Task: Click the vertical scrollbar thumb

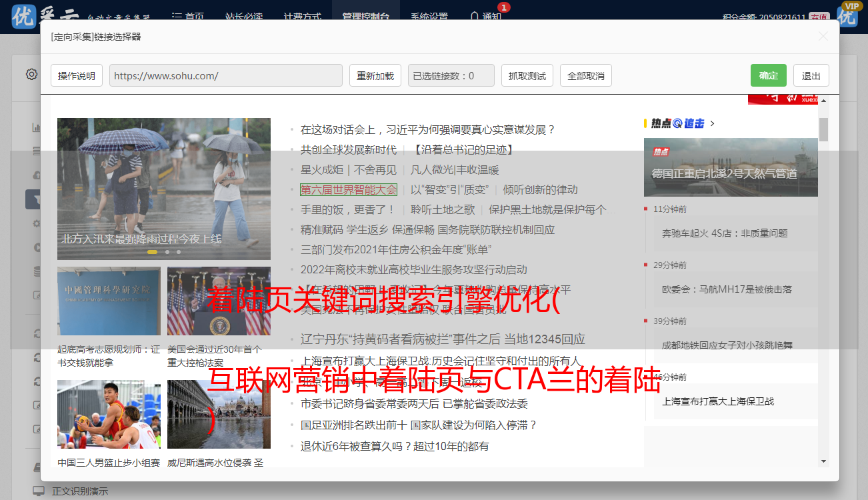Action: click(x=823, y=129)
